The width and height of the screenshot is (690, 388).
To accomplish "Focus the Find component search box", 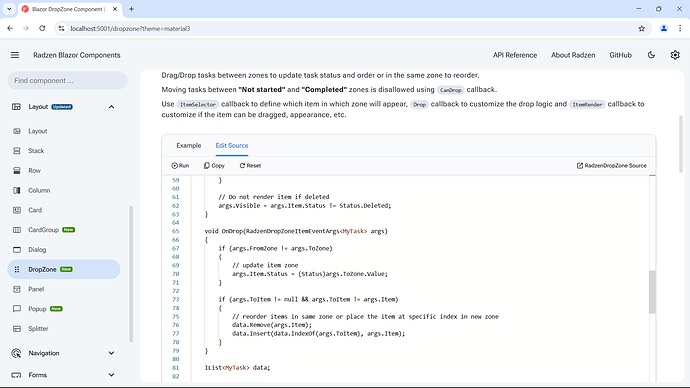I will point(67,81).
